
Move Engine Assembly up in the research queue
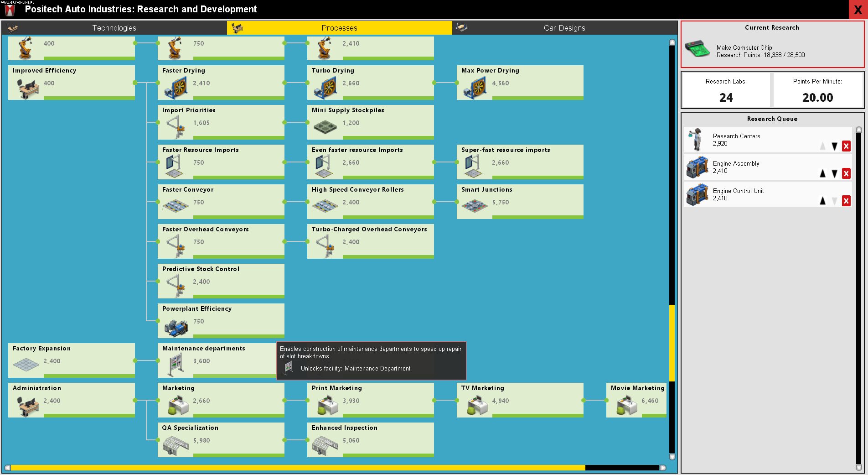tap(822, 173)
